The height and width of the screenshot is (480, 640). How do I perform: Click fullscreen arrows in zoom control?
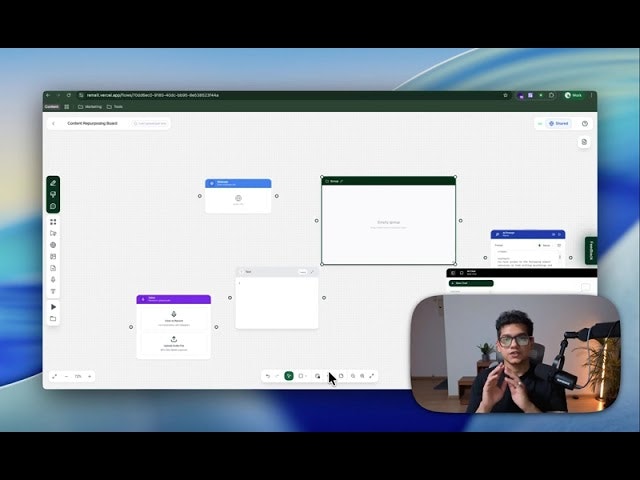coord(55,376)
